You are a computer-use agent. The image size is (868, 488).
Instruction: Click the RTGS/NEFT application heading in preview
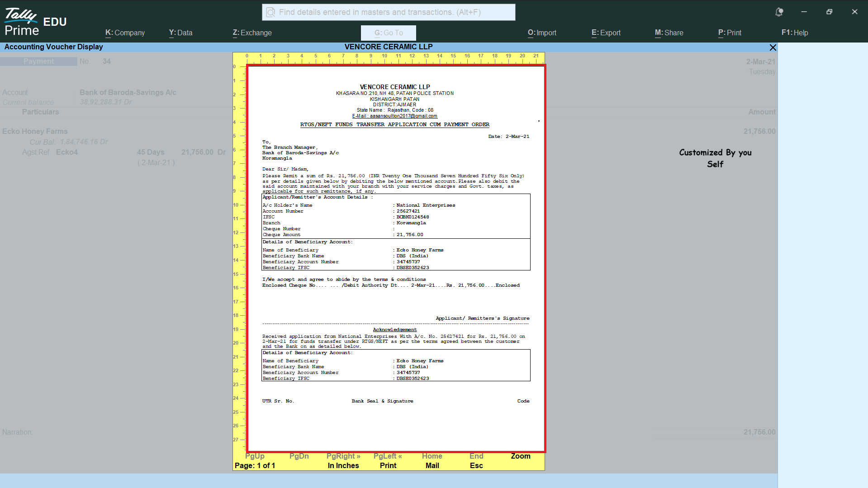(394, 124)
